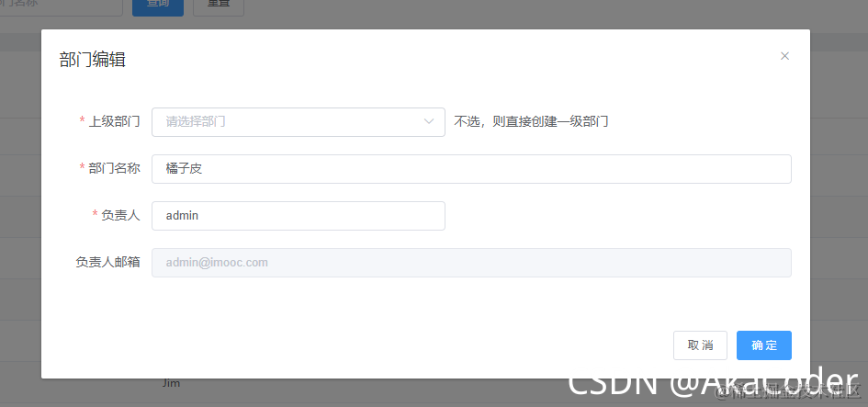Click the 部门名称 field label
The width and height of the screenshot is (868, 407).
pos(114,168)
